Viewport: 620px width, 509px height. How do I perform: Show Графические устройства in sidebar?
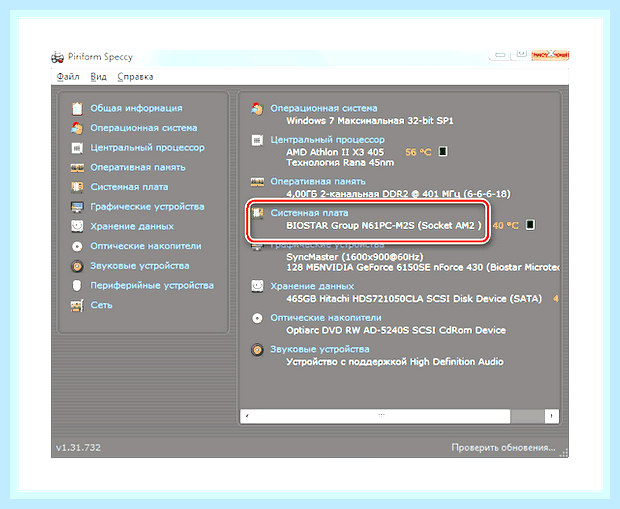click(x=147, y=207)
